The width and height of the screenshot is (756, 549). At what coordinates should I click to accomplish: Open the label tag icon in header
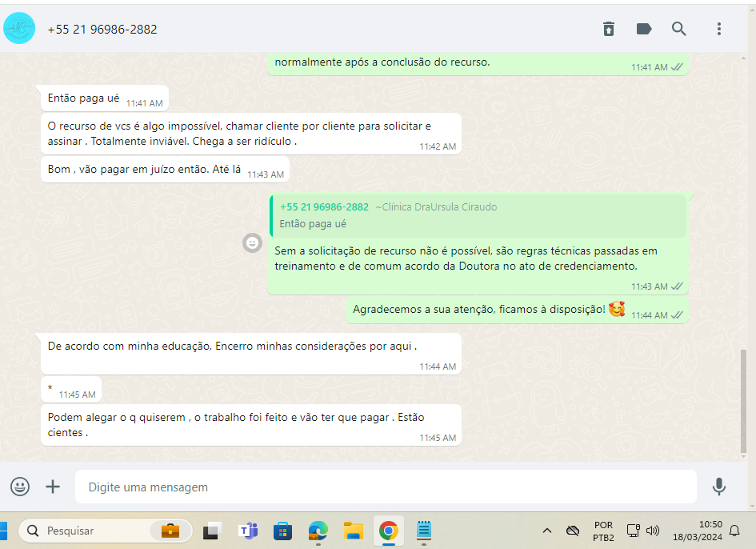point(644,29)
